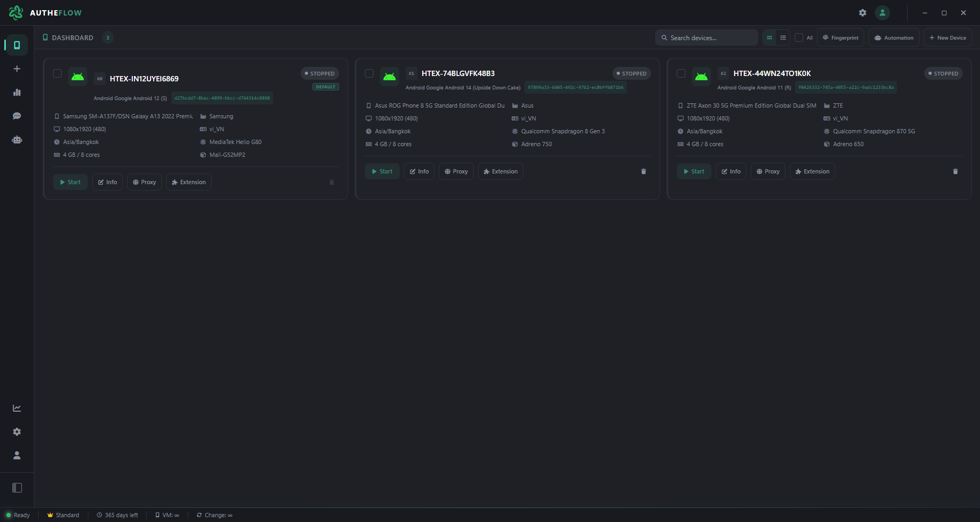Delete device HTEX-IN12UYEI6869 with trash icon
The width and height of the screenshot is (980, 522).
point(332,182)
